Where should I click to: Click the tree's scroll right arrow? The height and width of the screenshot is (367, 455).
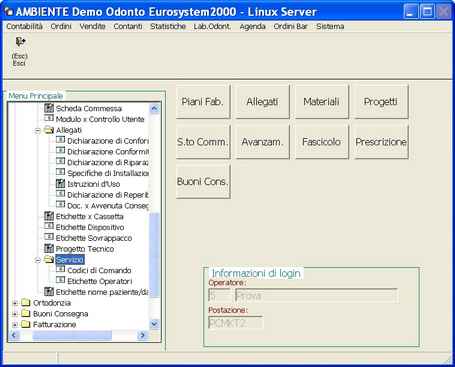pyautogui.click(x=142, y=335)
